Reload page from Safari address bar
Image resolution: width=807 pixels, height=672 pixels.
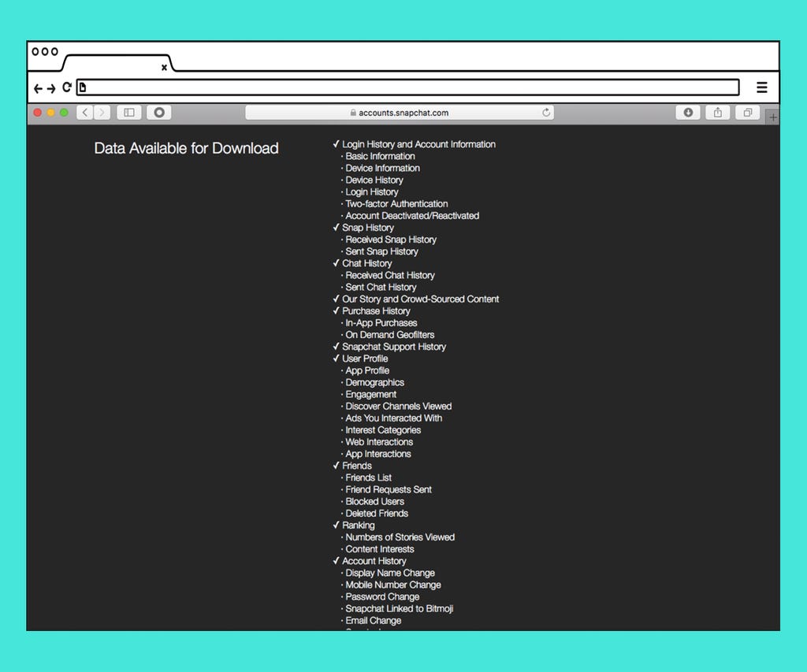pyautogui.click(x=546, y=113)
